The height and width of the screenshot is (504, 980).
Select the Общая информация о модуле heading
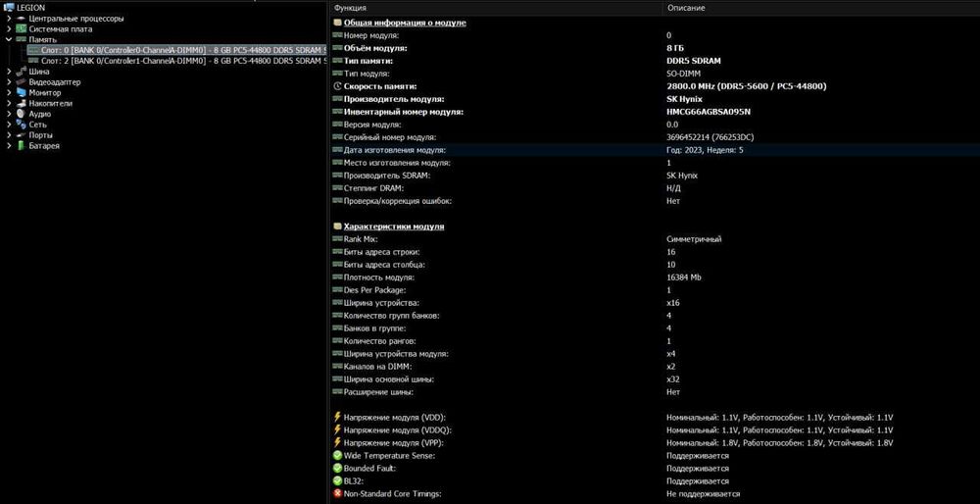pyautogui.click(x=405, y=23)
